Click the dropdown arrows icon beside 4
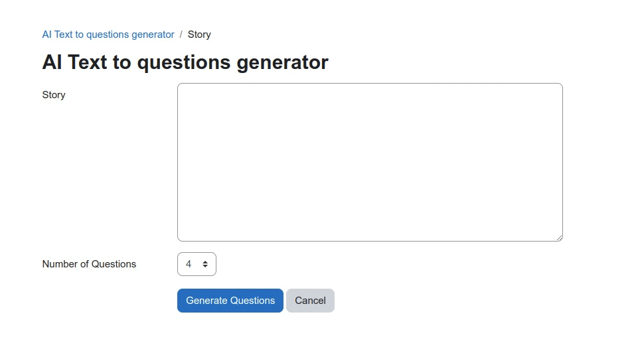Screen dimensions: 644x357 point(205,264)
